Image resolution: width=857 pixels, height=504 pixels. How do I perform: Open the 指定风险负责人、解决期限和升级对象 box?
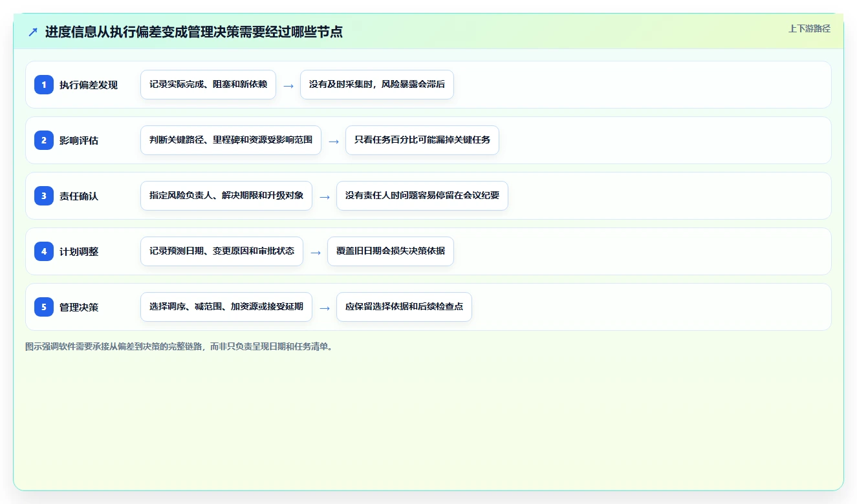[226, 196]
